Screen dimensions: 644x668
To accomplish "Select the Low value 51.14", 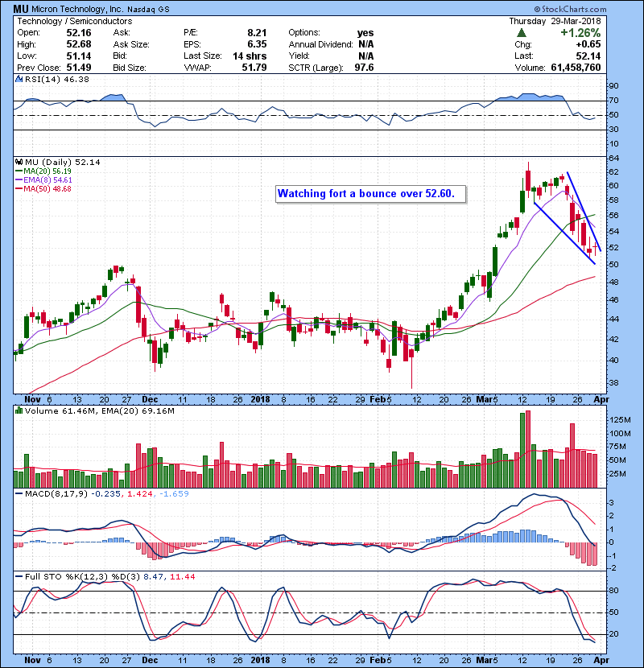I will [x=79, y=56].
